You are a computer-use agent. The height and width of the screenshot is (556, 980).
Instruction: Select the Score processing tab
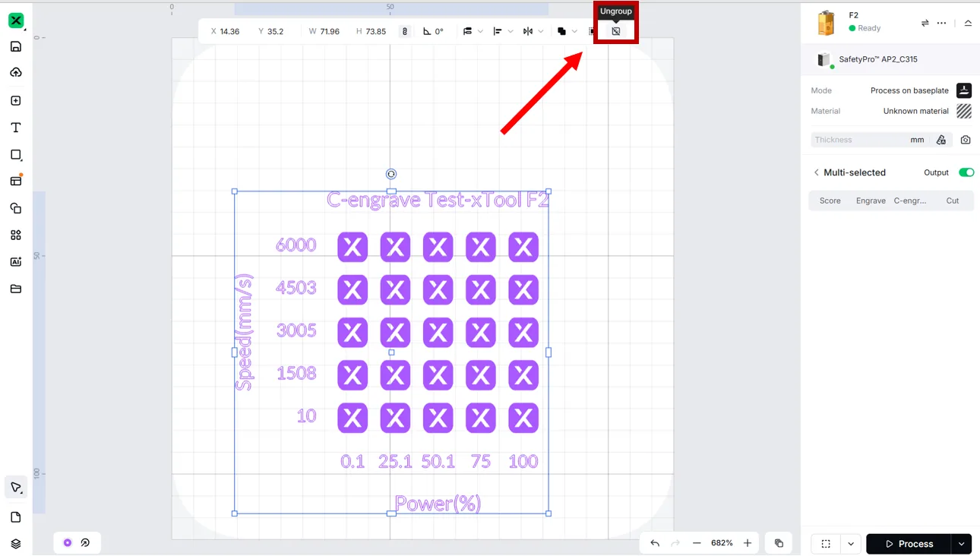[830, 201]
